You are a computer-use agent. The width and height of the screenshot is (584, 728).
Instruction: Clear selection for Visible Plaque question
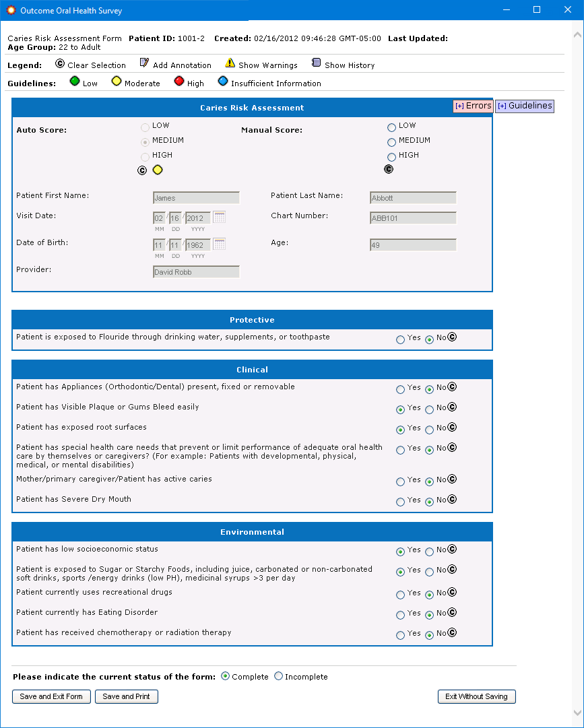tap(452, 407)
